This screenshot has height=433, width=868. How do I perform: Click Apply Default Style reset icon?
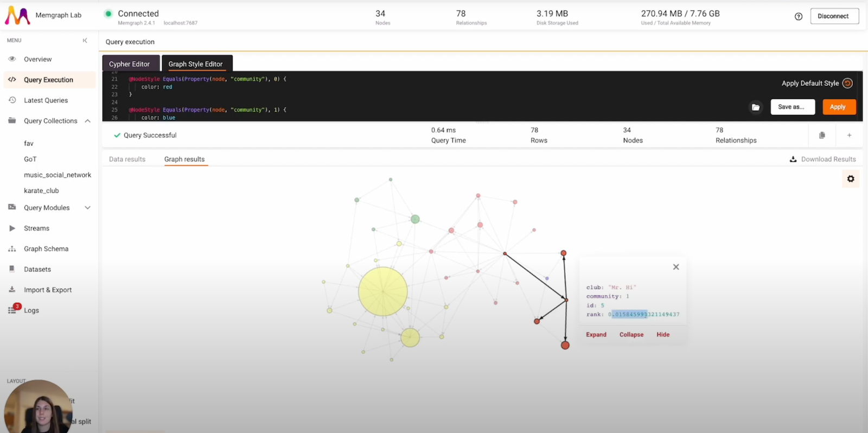[847, 83]
